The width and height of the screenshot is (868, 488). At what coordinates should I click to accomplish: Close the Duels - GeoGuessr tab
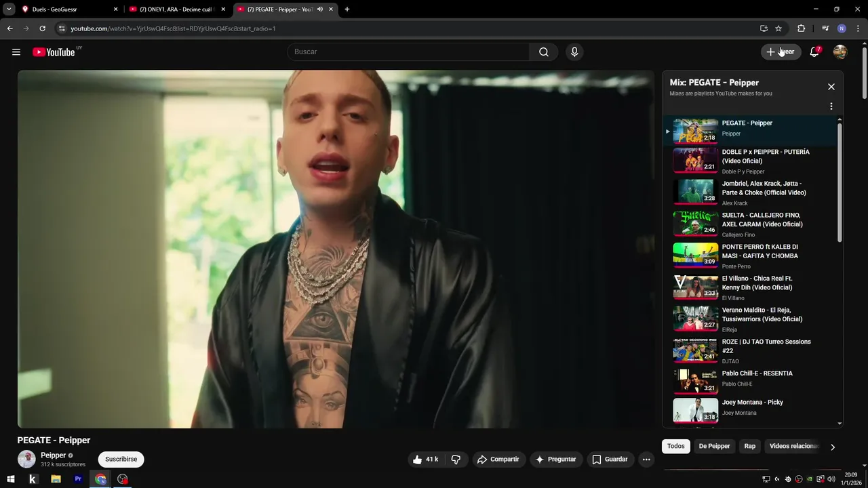[115, 9]
